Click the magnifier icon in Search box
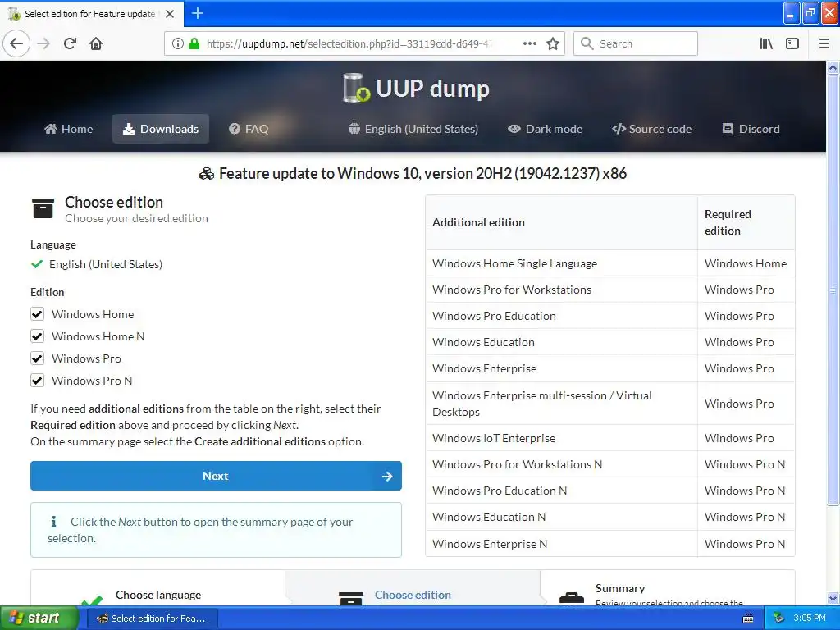This screenshot has width=840, height=630. click(587, 43)
